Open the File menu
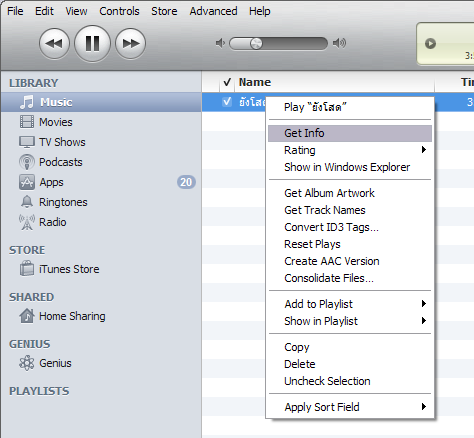This screenshot has height=438, width=474. tap(15, 11)
